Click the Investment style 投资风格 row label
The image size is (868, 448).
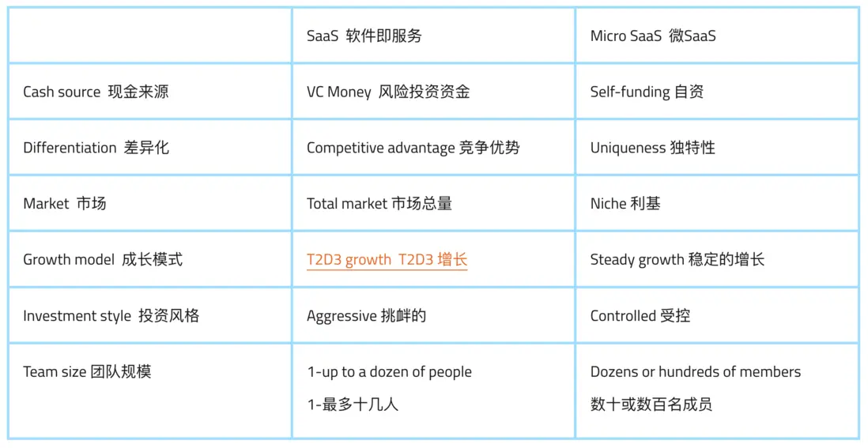[x=111, y=316]
